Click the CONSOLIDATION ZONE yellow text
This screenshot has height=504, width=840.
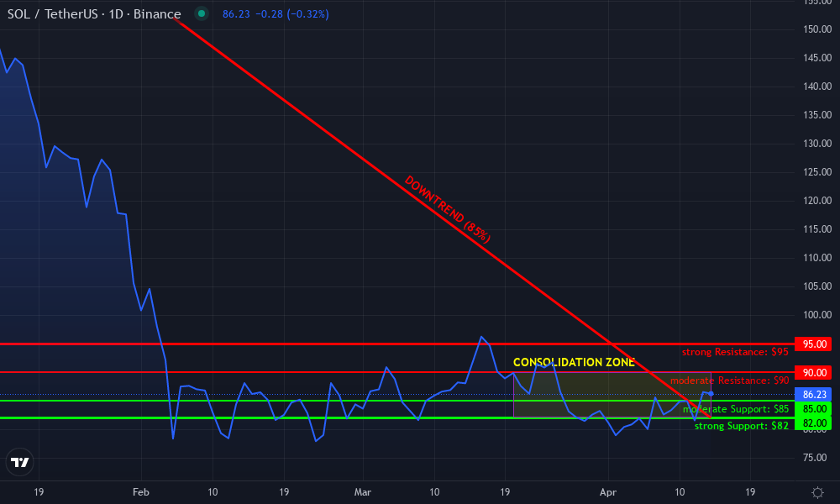575,362
